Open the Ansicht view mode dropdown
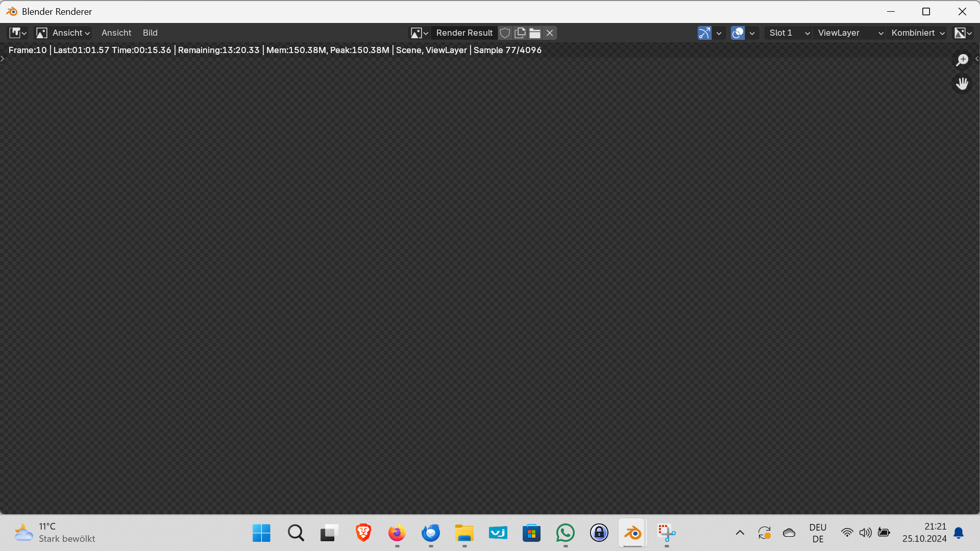Viewport: 980px width, 551px height. 63,33
